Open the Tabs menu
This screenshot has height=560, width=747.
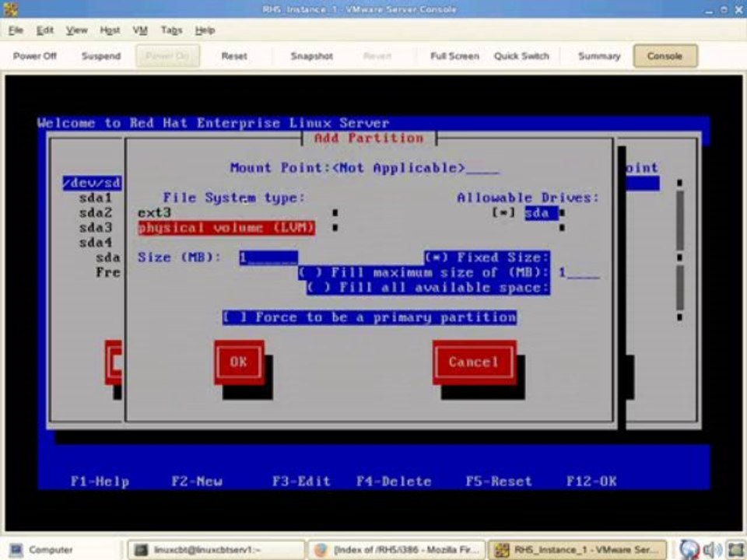pos(171,30)
